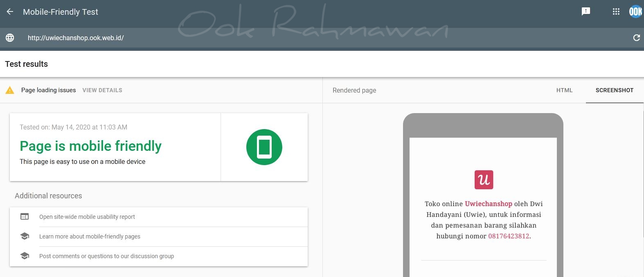The image size is (644, 277).
Task: Open Learn more about mobile-friendly pages
Action: [x=90, y=236]
